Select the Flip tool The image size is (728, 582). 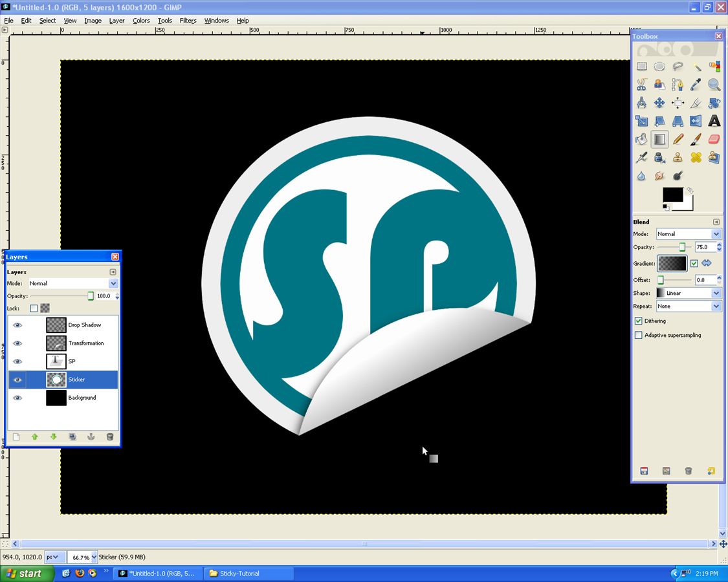point(696,121)
